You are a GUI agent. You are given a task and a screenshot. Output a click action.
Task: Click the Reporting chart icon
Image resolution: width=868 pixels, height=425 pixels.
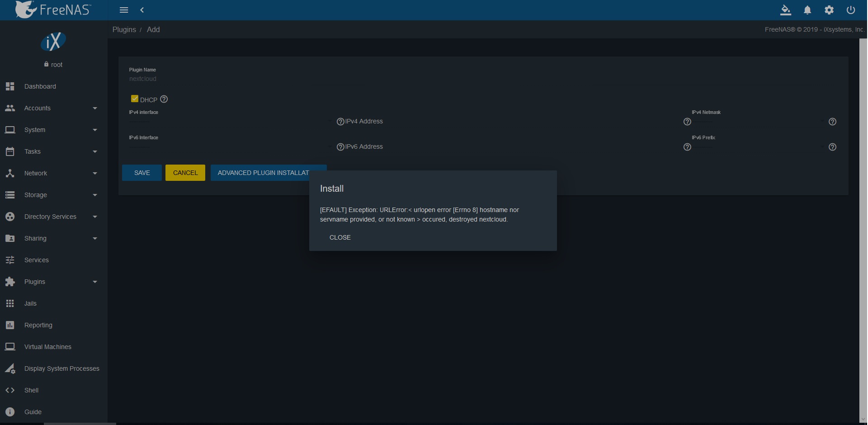click(10, 325)
